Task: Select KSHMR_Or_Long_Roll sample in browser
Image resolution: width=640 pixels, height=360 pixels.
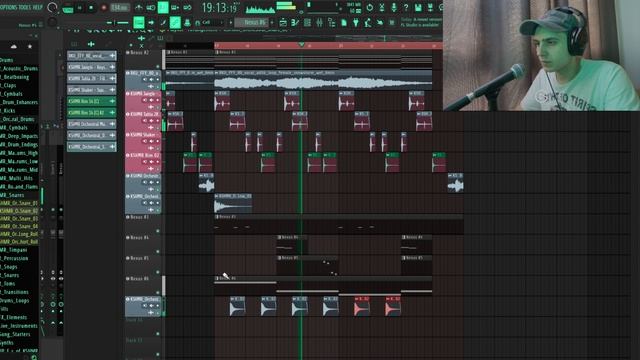Action: pyautogui.click(x=19, y=234)
